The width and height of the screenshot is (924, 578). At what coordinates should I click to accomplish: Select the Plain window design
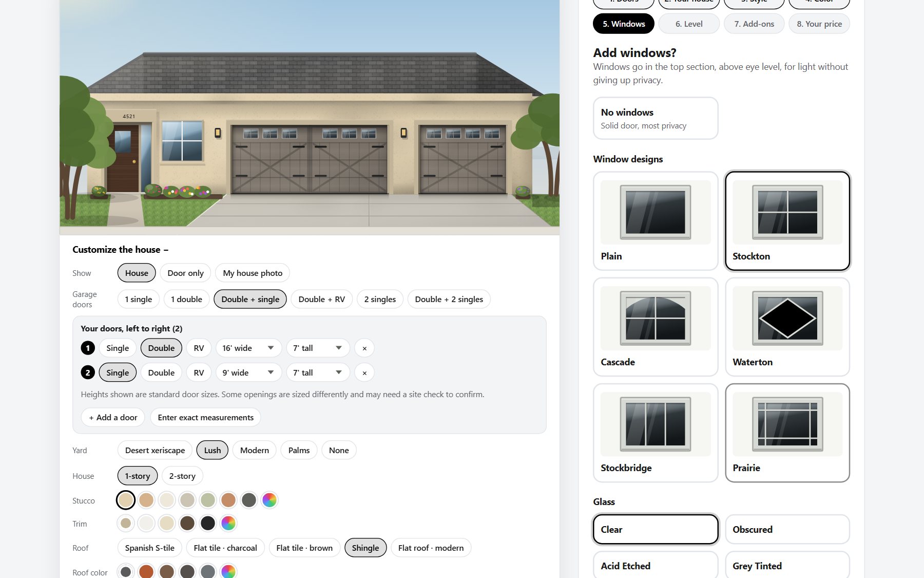(x=656, y=221)
